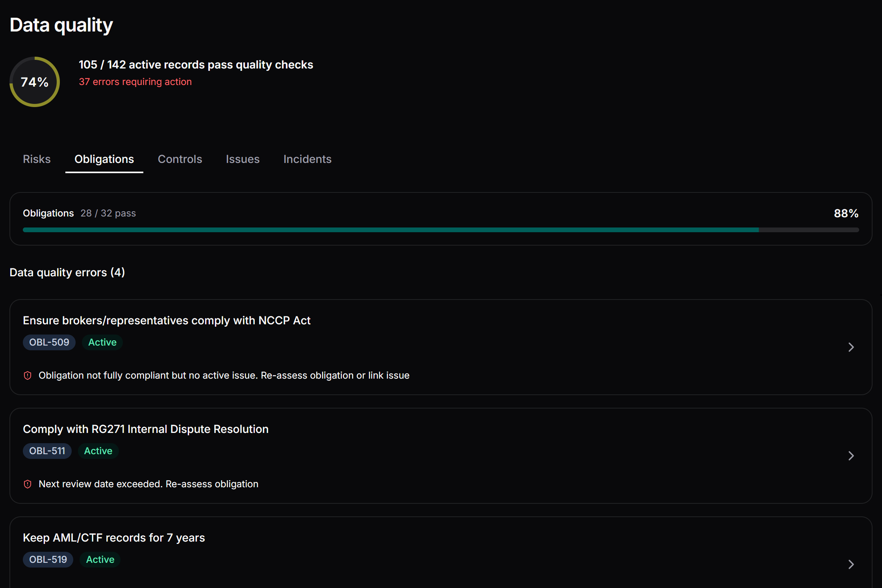882x588 pixels.
Task: Click the 74% circular quality gauge
Action: (35, 82)
